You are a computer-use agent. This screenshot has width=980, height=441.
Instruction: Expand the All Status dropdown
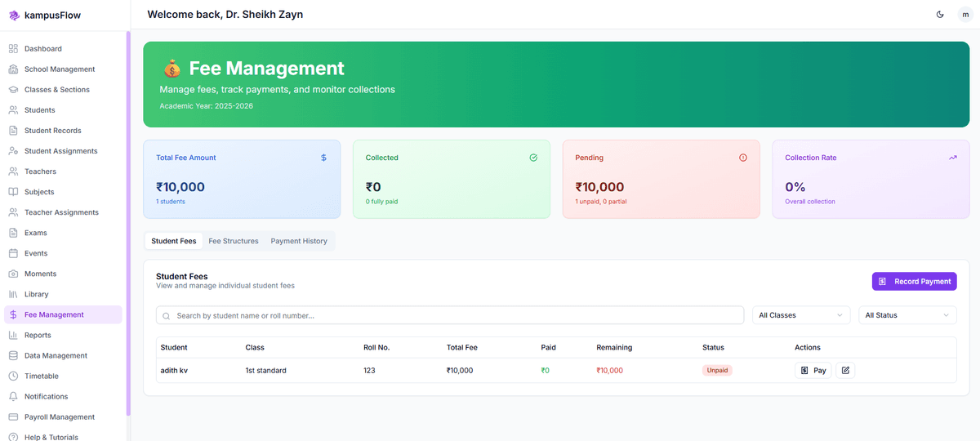907,315
